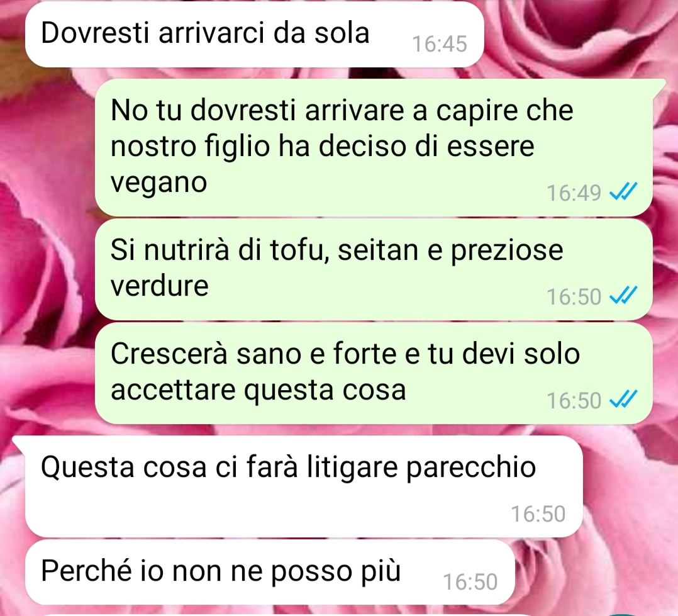Select the message Dovresti arrivarci da sola
678x616 pixels.
(254, 34)
